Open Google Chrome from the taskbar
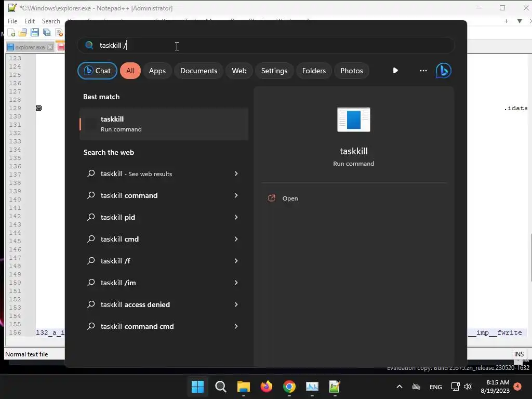The image size is (532, 399). [289, 387]
